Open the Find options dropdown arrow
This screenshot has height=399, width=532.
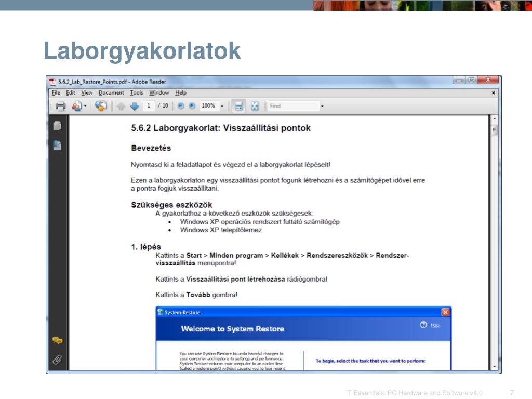322,106
